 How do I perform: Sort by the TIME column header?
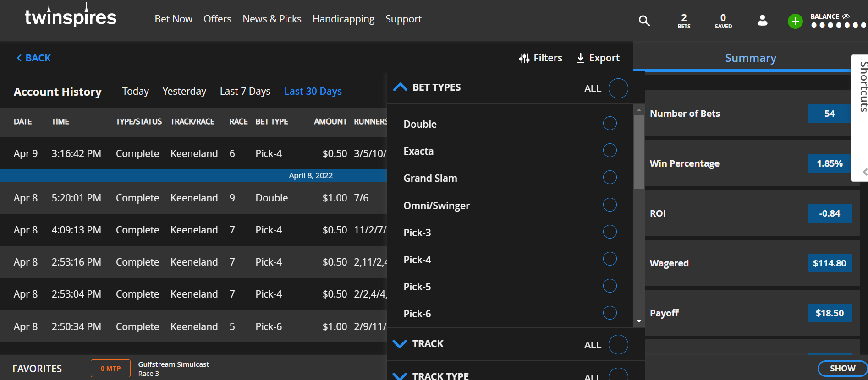[x=60, y=121]
